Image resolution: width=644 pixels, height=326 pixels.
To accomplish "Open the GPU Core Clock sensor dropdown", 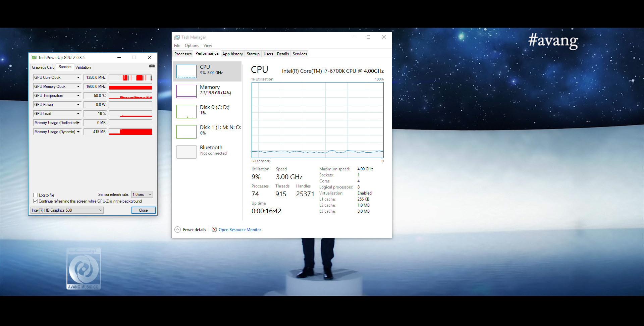I will coord(78,77).
